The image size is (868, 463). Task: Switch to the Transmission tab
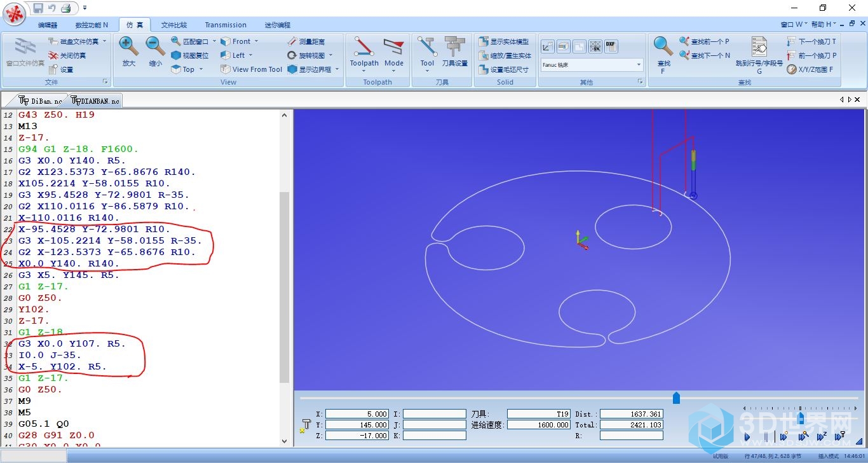(226, 25)
